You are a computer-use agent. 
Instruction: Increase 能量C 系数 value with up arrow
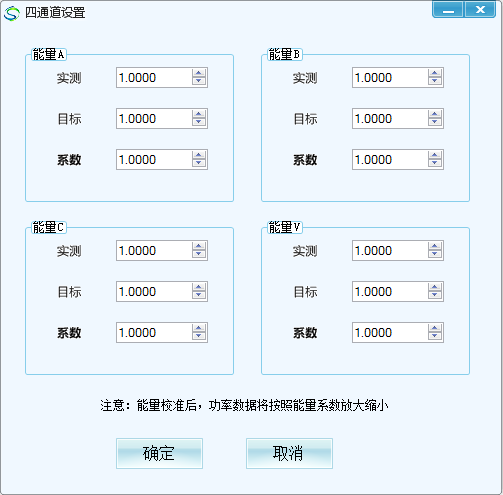pos(199,328)
